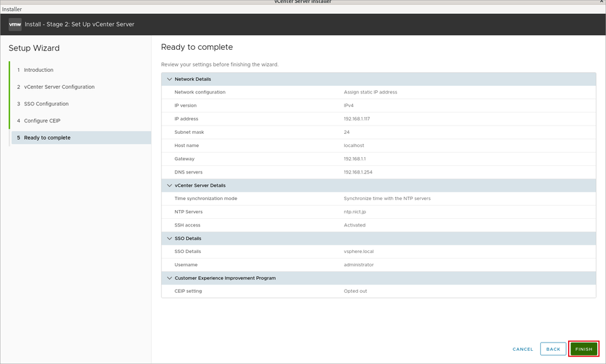Click the Network configuration label
Viewport: 606px width, 364px height.
(200, 92)
